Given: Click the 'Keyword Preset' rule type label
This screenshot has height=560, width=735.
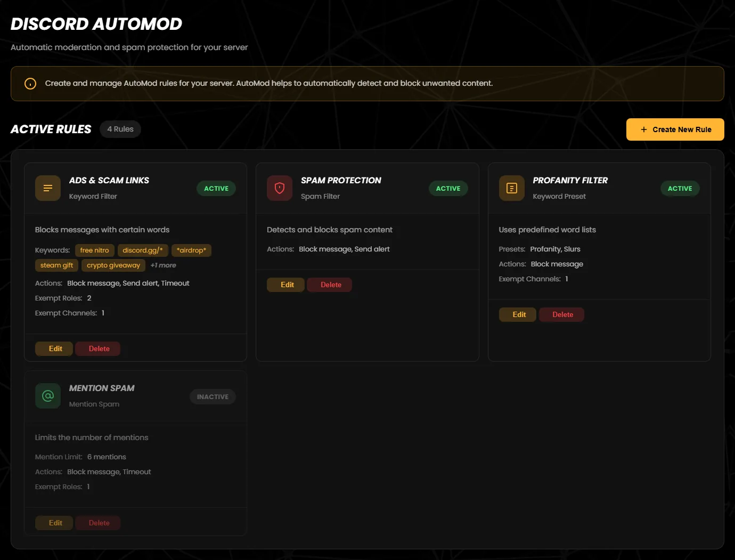Looking at the screenshot, I should click(x=559, y=197).
